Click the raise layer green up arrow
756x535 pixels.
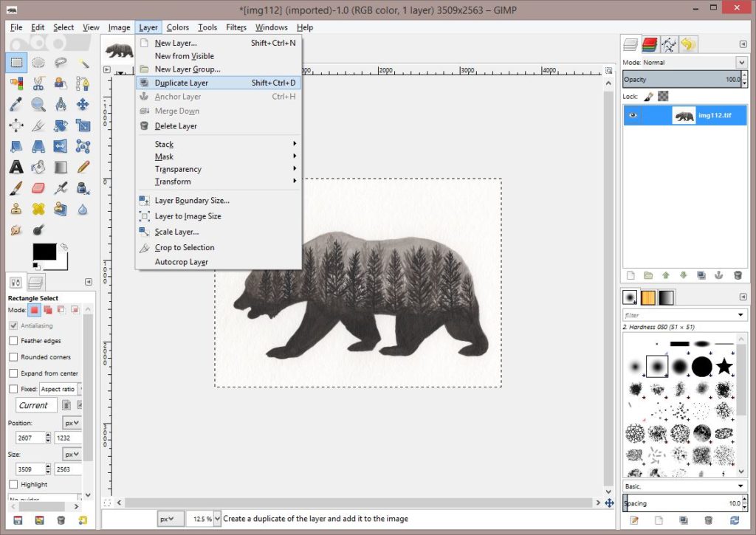666,275
